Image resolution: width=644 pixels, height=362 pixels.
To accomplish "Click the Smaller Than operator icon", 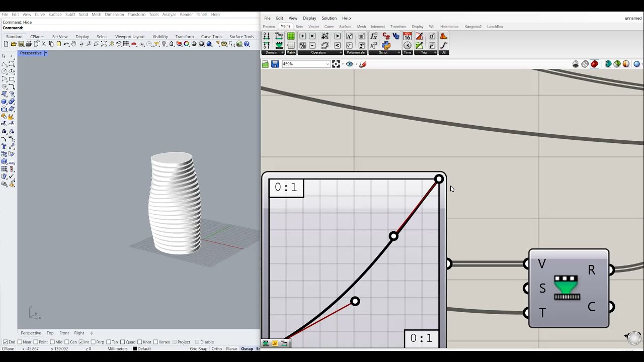I will [337, 46].
